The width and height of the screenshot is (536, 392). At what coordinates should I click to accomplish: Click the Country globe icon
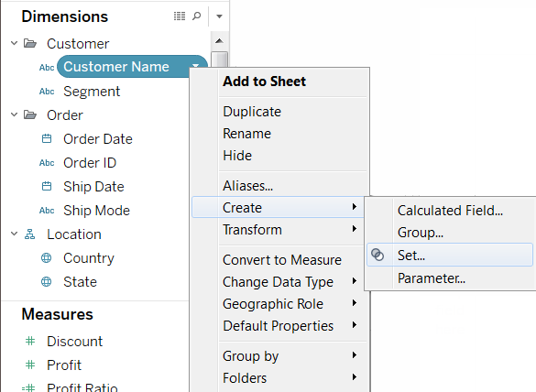[x=46, y=258]
